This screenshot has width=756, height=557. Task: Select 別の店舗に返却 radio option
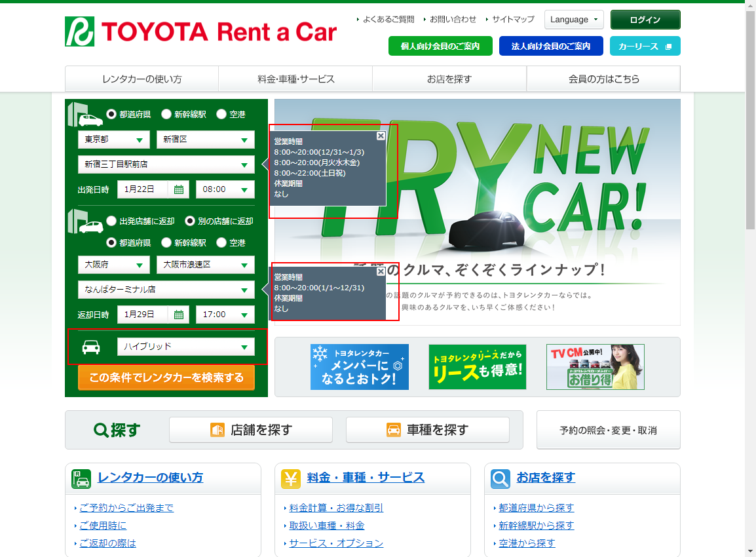[x=190, y=221]
